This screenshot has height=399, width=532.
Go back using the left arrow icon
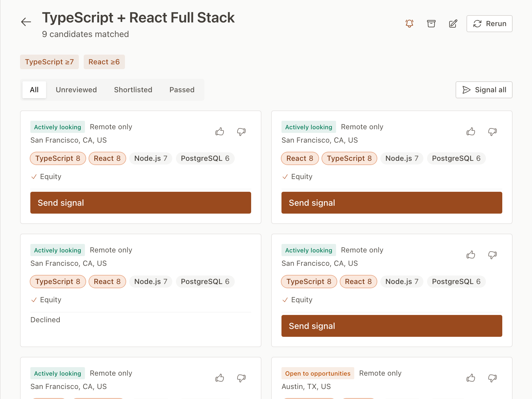coord(26,22)
